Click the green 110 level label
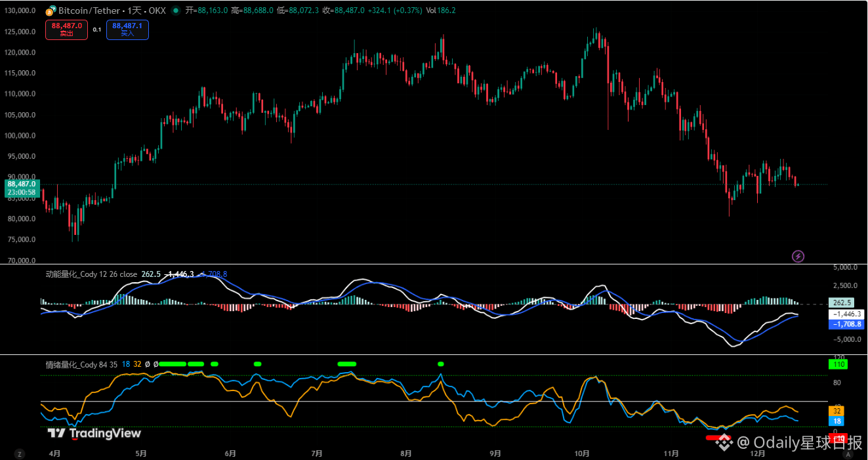 pos(838,364)
